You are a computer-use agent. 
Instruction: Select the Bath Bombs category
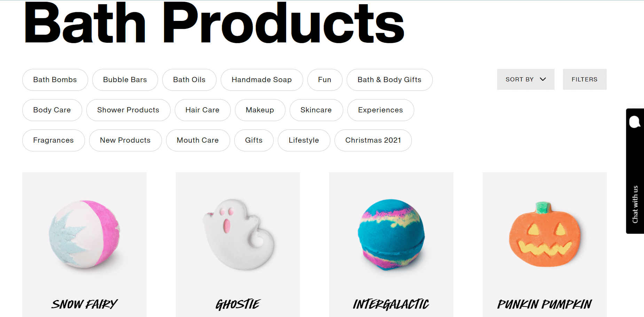tap(55, 80)
